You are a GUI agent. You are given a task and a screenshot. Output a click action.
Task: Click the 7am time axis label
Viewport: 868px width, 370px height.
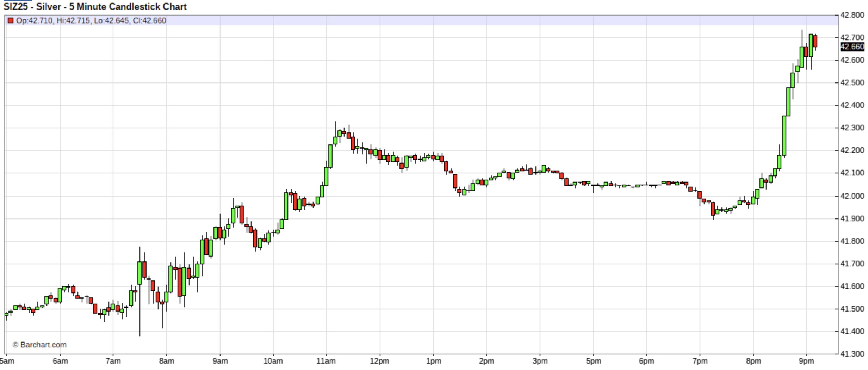coord(113,361)
